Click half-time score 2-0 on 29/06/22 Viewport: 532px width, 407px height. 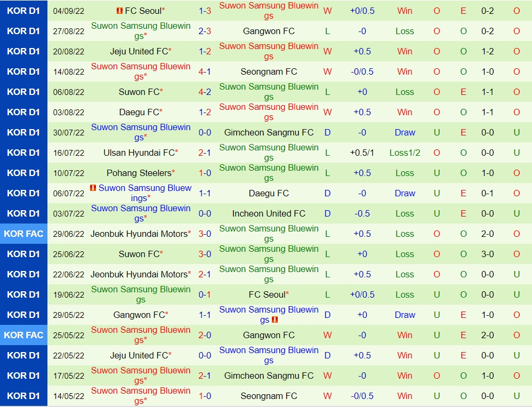(x=488, y=234)
